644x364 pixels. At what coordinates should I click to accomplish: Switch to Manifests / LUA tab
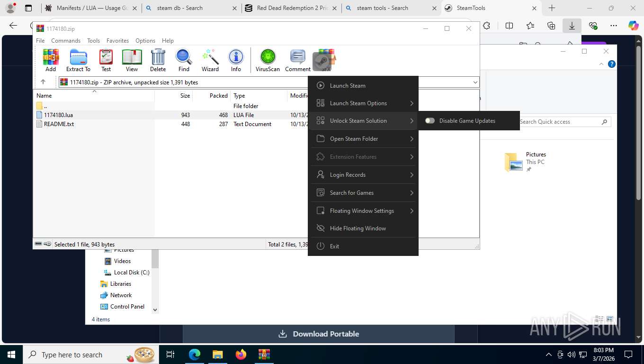(90, 8)
